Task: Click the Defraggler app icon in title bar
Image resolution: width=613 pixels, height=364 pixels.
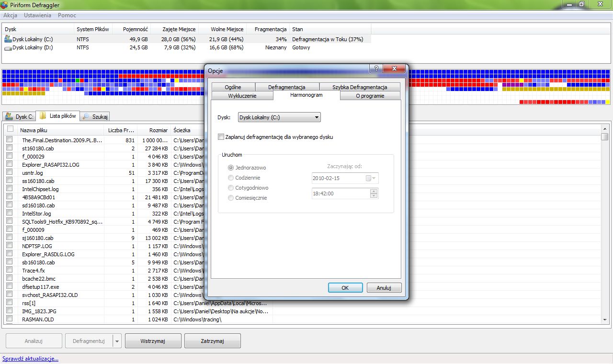Action: coord(4,5)
